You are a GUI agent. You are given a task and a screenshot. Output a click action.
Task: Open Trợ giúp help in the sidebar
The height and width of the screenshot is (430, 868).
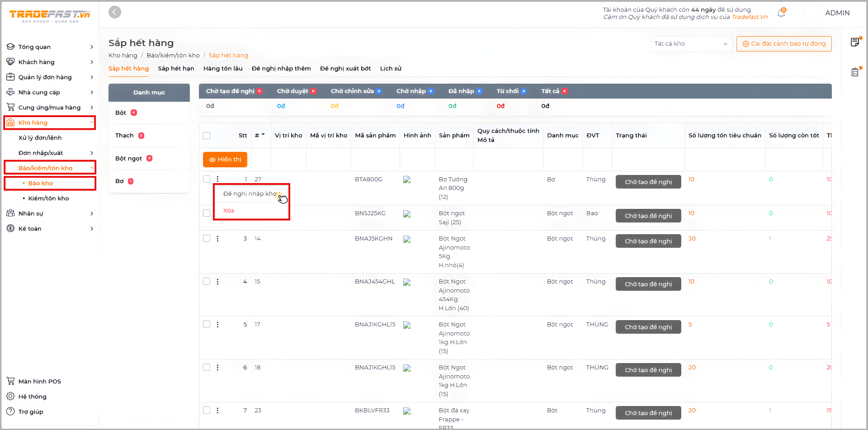click(31, 411)
